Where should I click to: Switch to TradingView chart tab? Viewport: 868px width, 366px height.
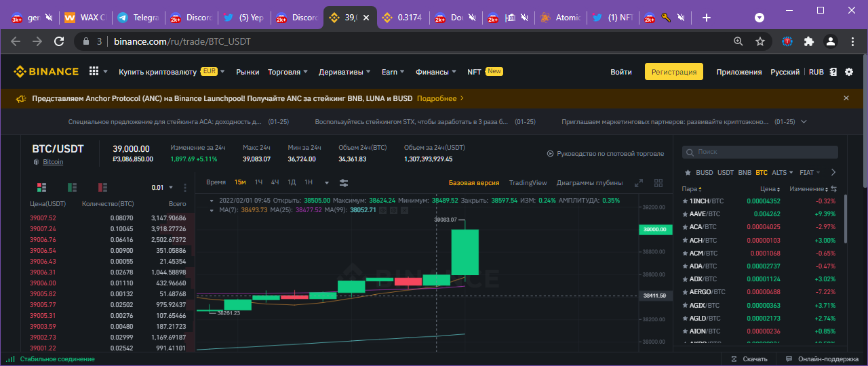(x=528, y=183)
